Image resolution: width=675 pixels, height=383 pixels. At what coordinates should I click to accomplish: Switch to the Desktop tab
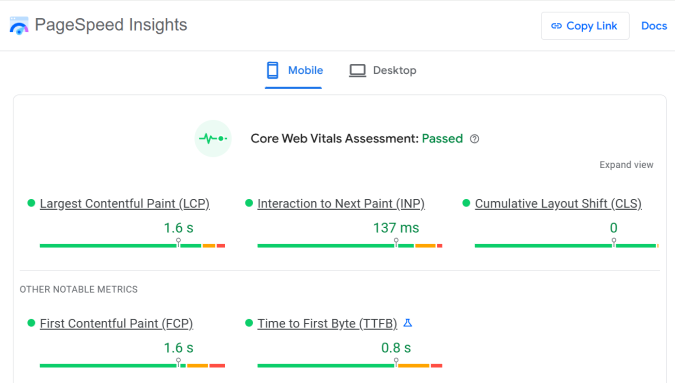383,70
